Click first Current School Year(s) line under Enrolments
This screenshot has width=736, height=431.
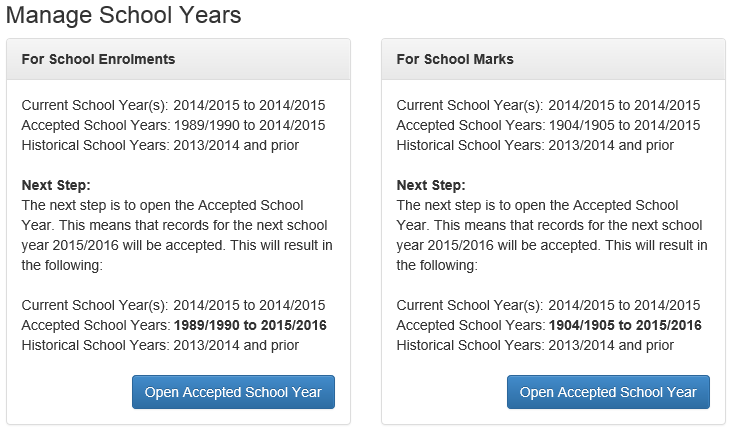(173, 105)
